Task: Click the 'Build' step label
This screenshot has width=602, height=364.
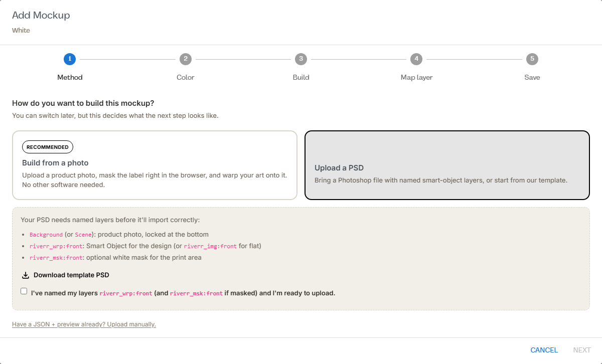Action: (x=301, y=77)
